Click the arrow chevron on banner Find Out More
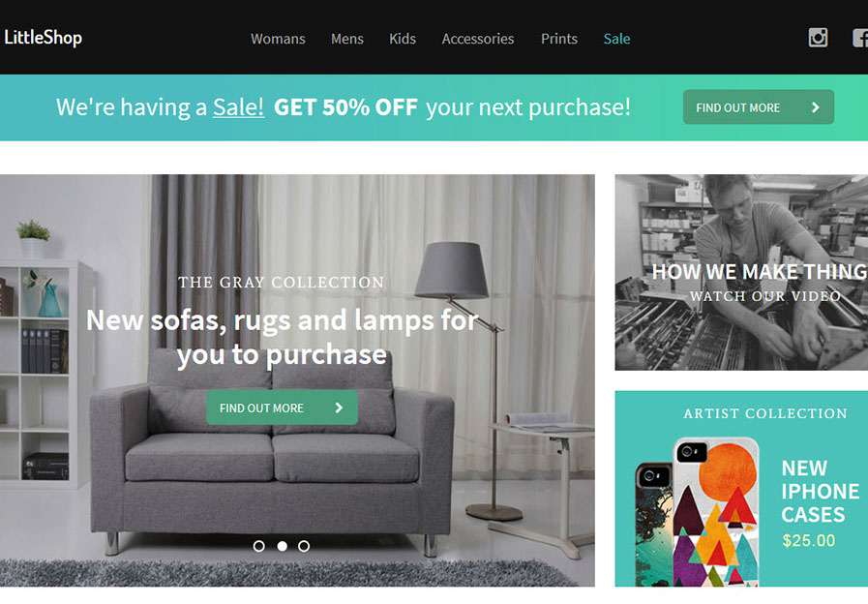 coord(816,107)
